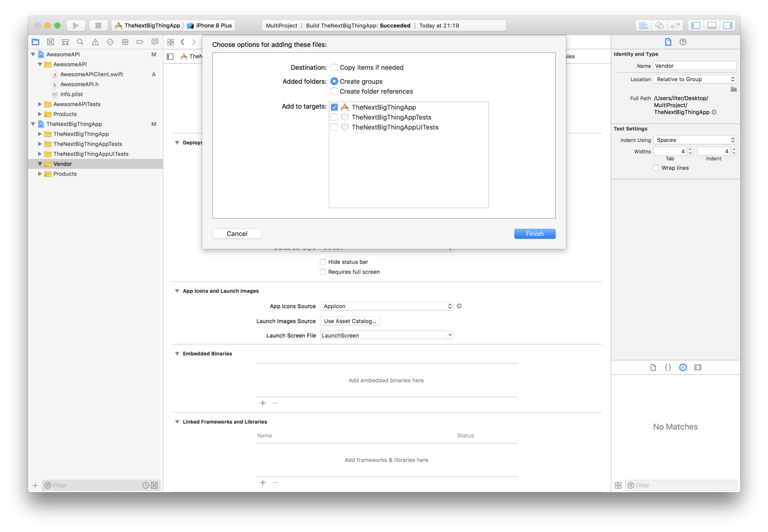Show the File inspector
The height and width of the screenshot is (532, 768).
coord(668,42)
